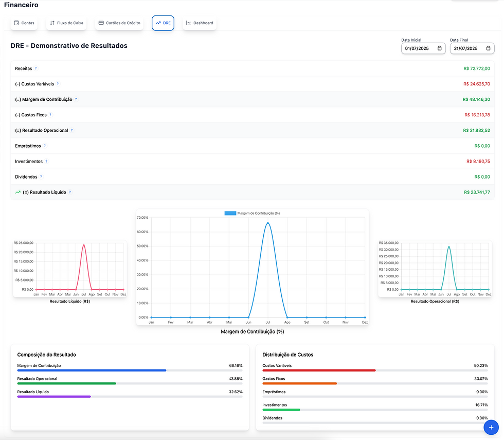Click the Jul peak on Margem de Contribuição chart
The image size is (504, 440).
pyautogui.click(x=268, y=223)
